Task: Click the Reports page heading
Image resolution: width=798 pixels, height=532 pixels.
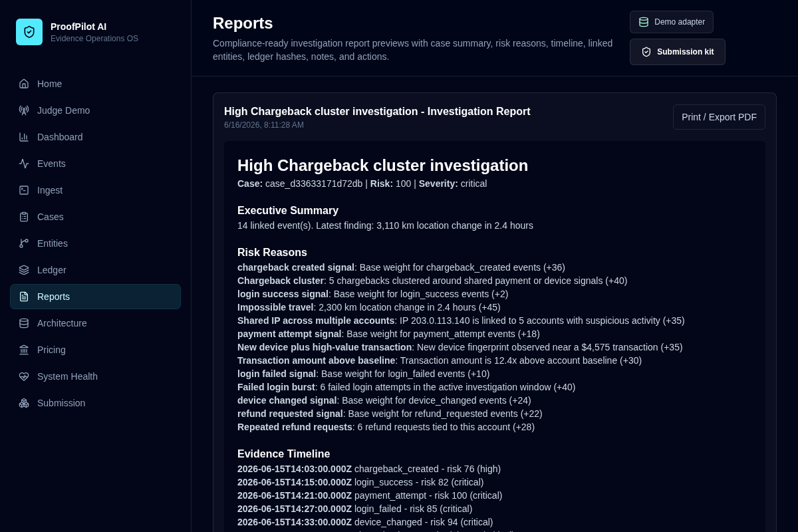Action: point(243,23)
